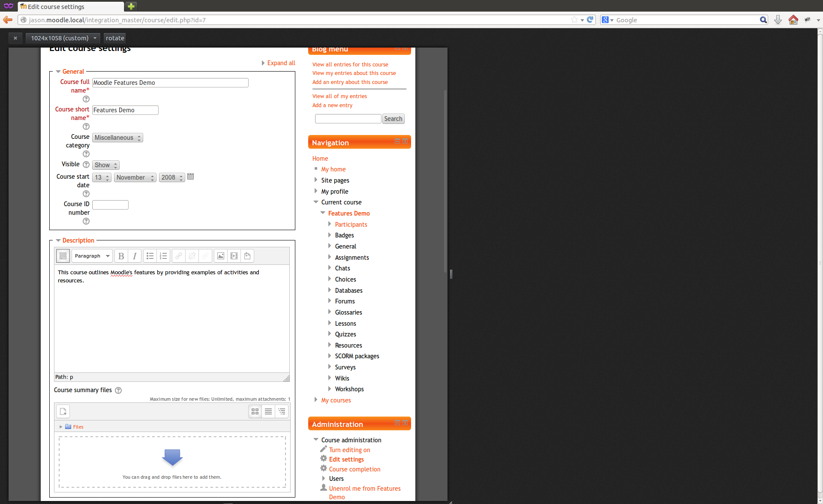Open the course start date calendar picker
The height and width of the screenshot is (504, 823).
[x=191, y=177]
